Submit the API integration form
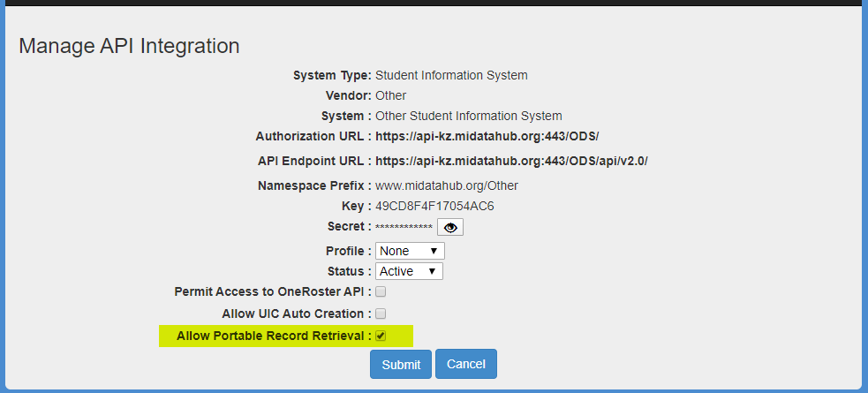Screen dimensions: 868x393 401,364
